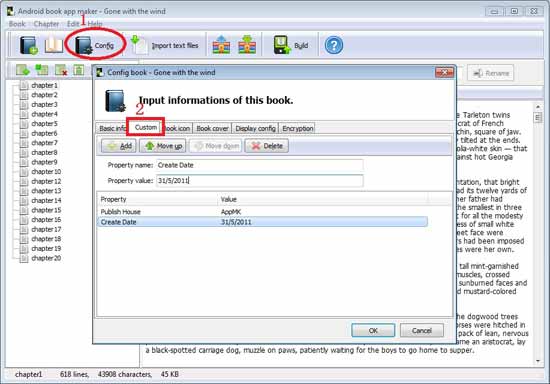Screen dimensions: 550x384
Task: Select chapter17 in the chapter tree
Action: tap(46, 229)
